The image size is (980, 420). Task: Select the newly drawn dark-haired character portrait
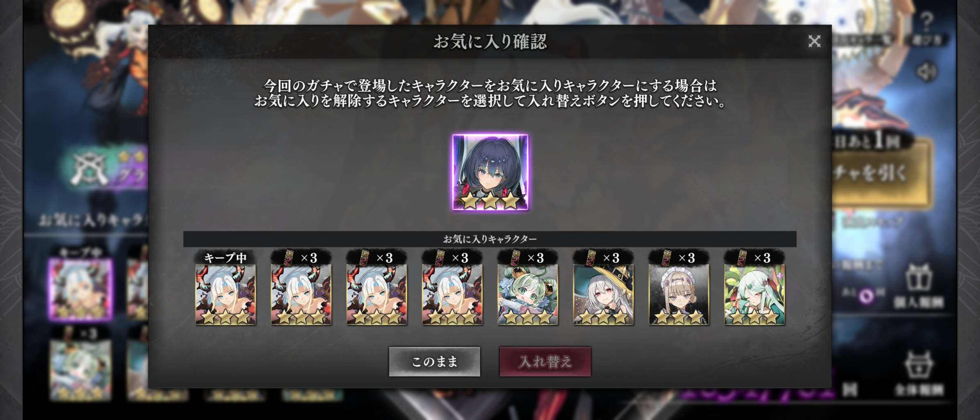pyautogui.click(x=490, y=172)
